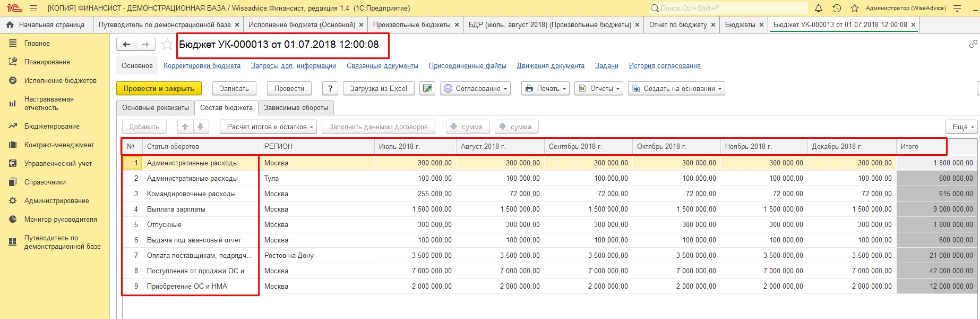Expand Еще dropdown menu
980x319 pixels.
coord(962,127)
